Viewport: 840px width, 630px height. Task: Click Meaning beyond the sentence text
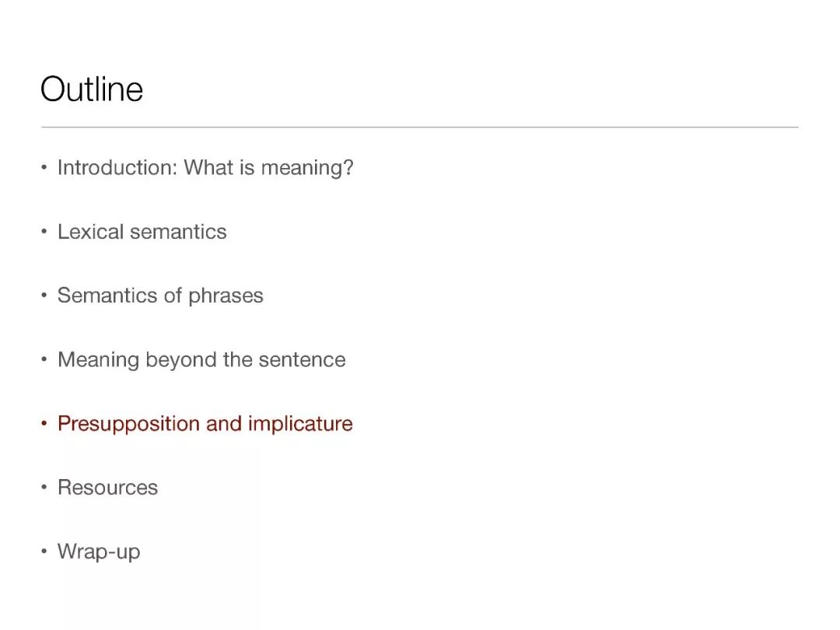[x=201, y=359]
